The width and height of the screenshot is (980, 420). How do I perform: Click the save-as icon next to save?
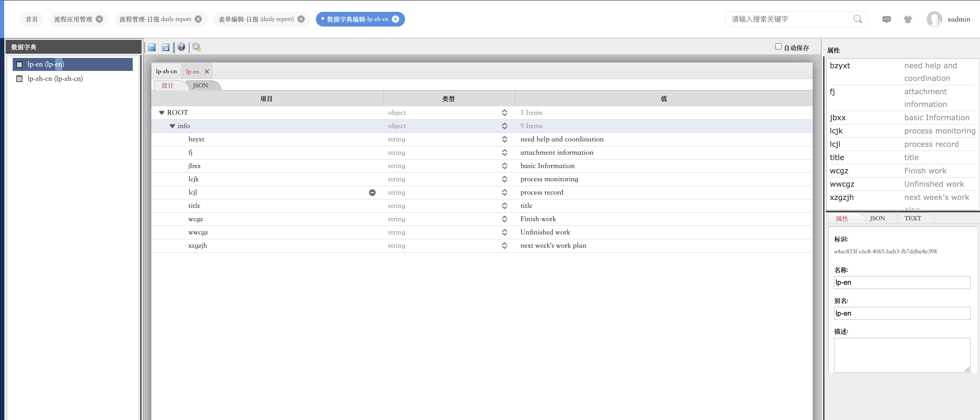165,47
